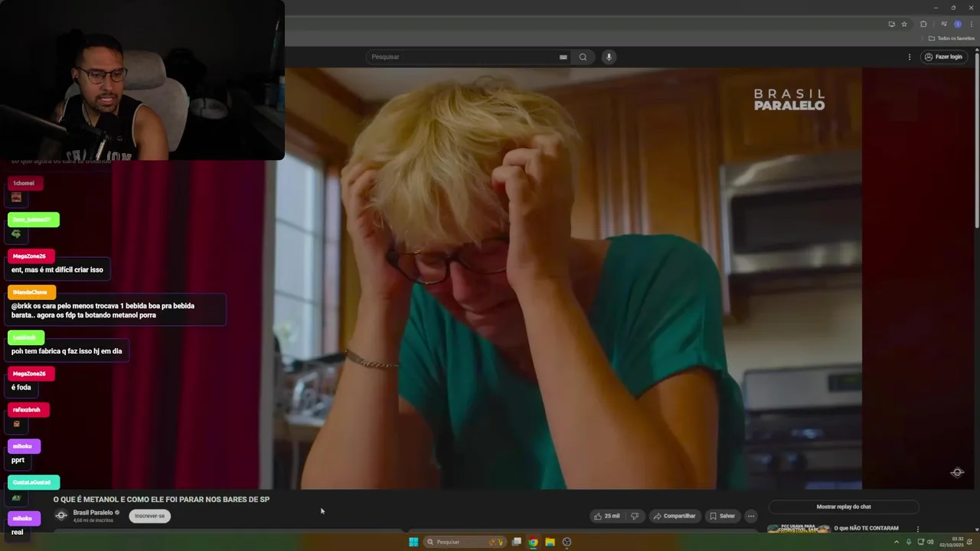Activate voice search microphone on YouTube
The image size is (980, 551).
[x=609, y=57]
